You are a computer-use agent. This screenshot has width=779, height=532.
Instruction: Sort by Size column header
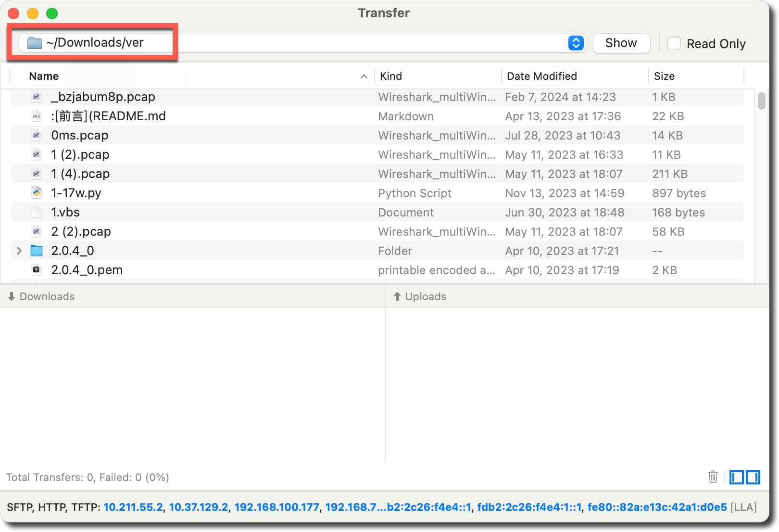tap(664, 76)
